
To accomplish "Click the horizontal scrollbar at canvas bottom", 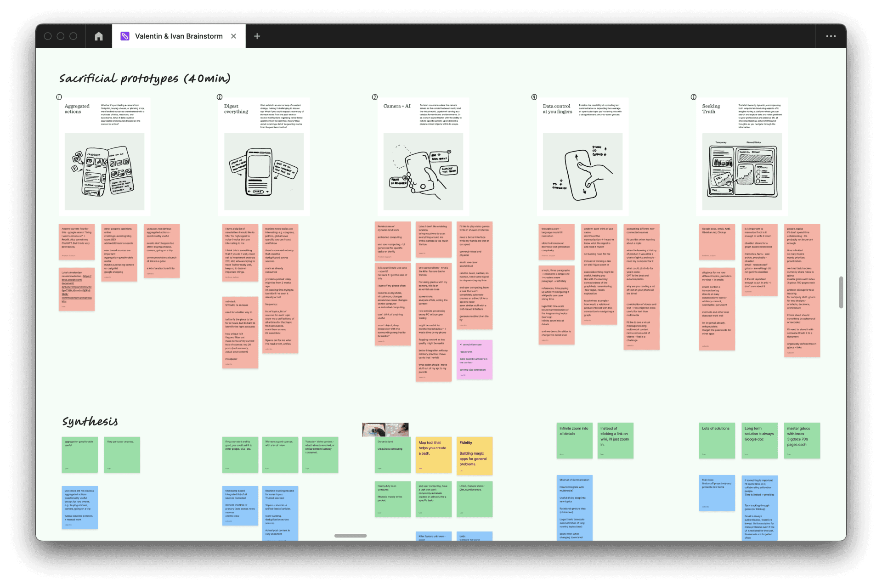I will 350,536.
